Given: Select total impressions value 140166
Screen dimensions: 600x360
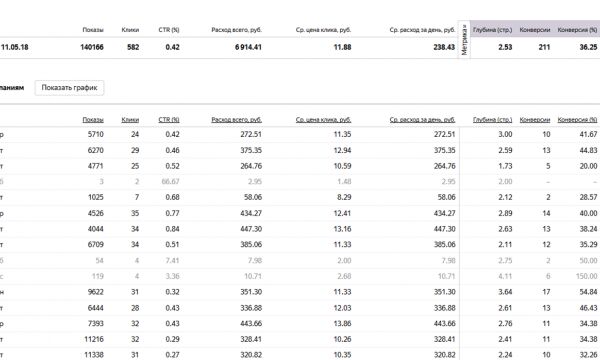Looking at the screenshot, I should [x=92, y=47].
